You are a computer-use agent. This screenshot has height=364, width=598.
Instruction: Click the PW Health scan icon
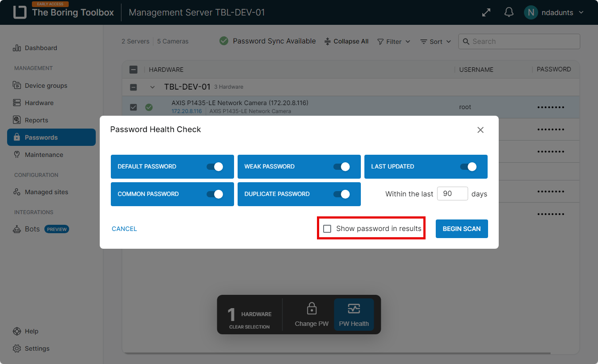[354, 309]
